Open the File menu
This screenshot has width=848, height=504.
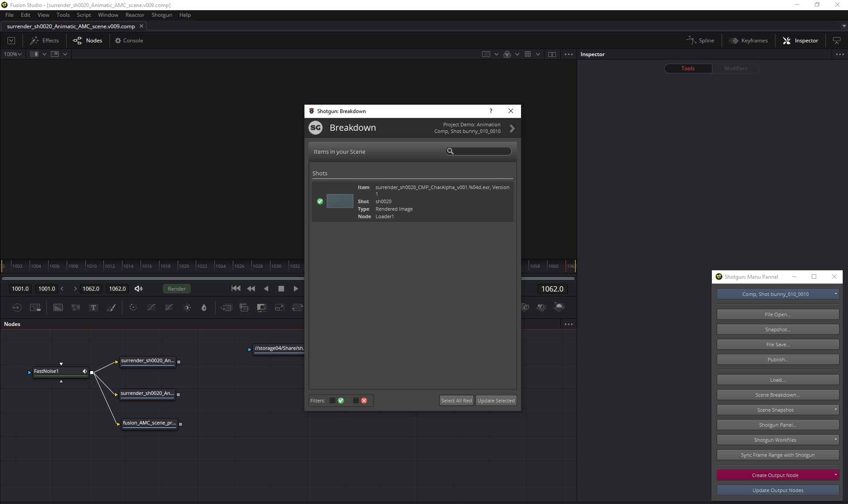[9, 15]
